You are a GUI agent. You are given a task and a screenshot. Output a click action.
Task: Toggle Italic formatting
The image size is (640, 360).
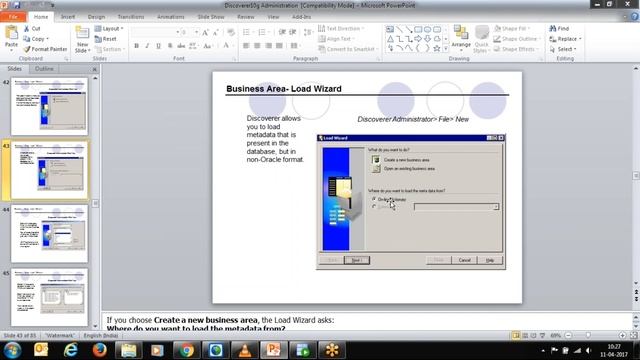point(147,46)
